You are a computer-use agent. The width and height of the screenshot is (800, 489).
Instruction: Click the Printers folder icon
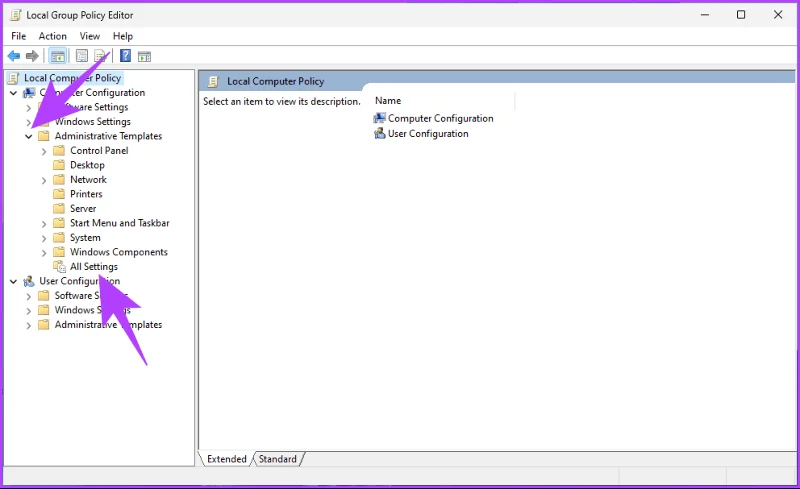click(x=59, y=194)
